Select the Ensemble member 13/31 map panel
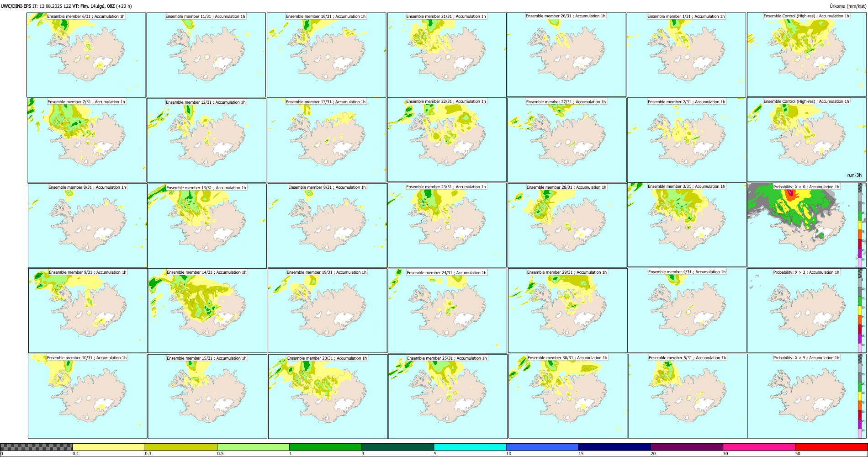The width and height of the screenshot is (868, 457). (x=207, y=226)
